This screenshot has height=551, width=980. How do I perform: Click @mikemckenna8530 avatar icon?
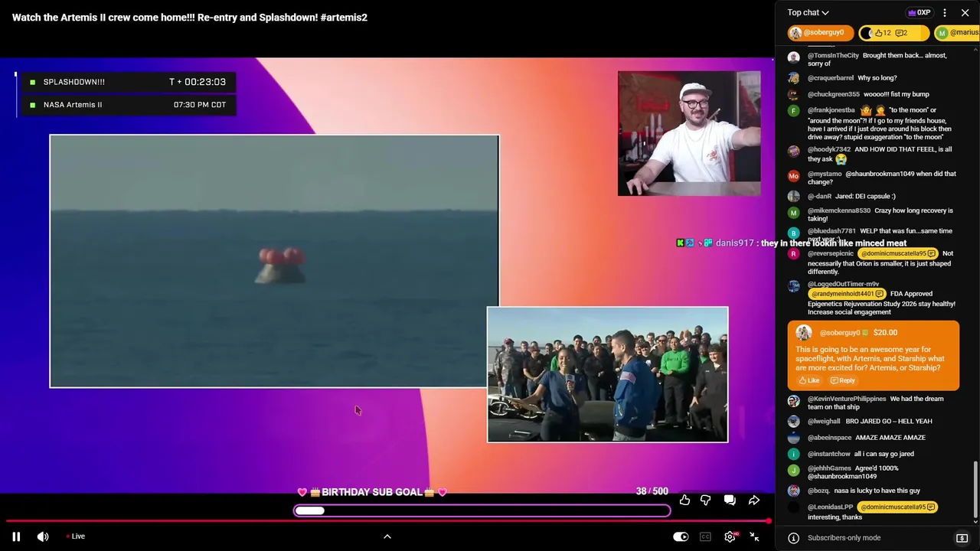(x=794, y=213)
